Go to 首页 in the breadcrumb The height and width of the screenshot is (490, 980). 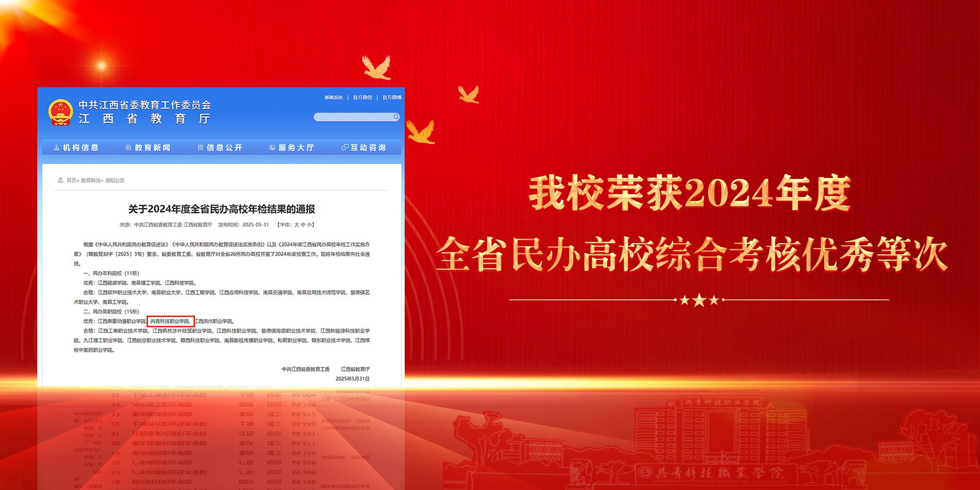tap(72, 180)
